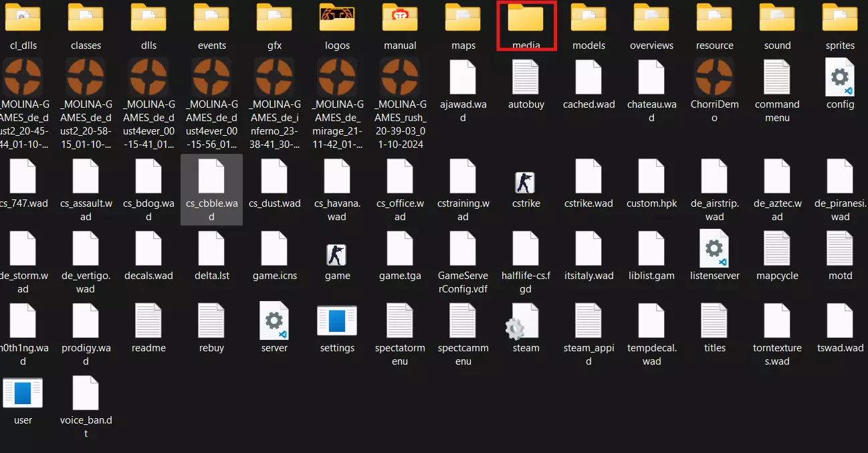
Task: Select the manual folder
Action: [400, 25]
